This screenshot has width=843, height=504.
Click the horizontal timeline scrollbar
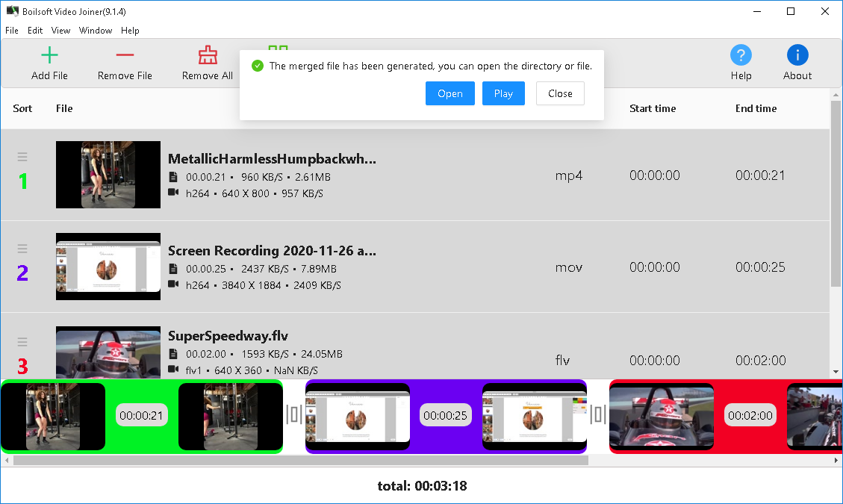tap(300, 461)
